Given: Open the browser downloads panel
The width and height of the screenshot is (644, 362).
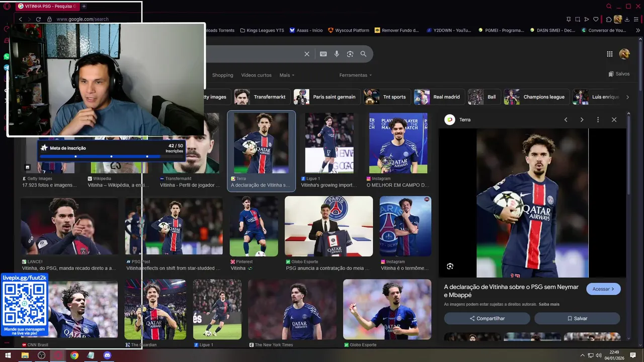Looking at the screenshot, I should point(627,19).
